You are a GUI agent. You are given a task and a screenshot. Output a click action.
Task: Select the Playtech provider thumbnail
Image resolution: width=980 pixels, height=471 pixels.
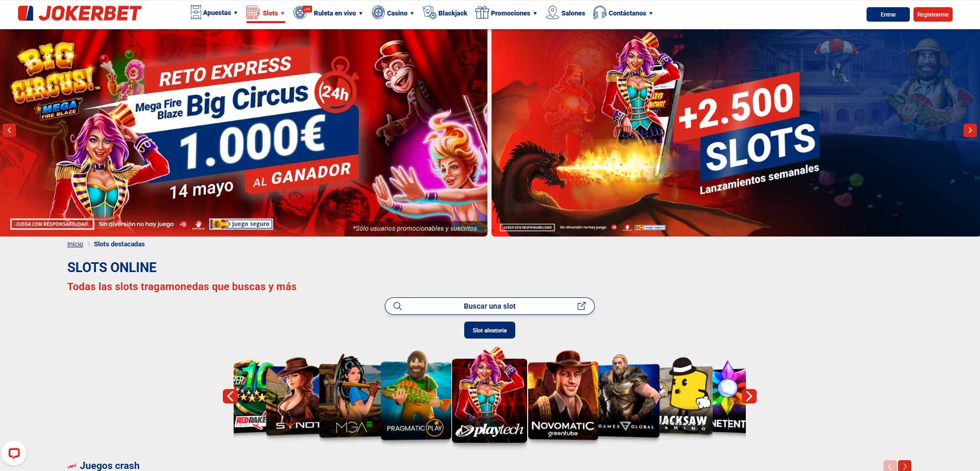pyautogui.click(x=489, y=397)
